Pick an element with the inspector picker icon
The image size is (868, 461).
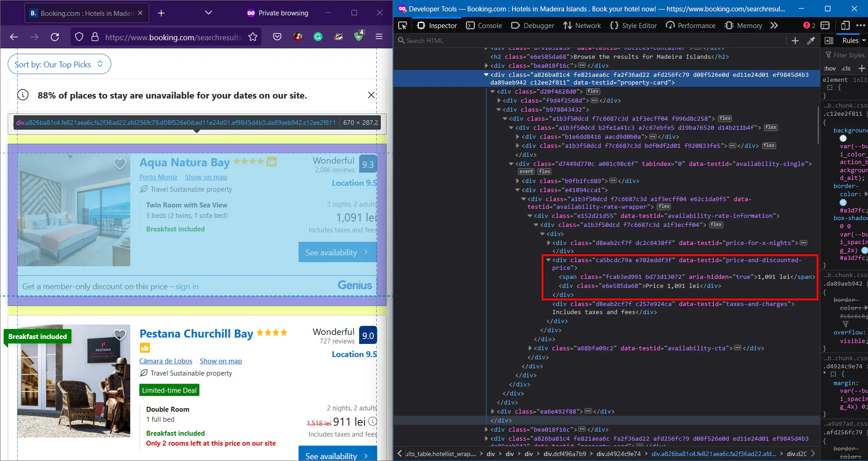[x=402, y=25]
